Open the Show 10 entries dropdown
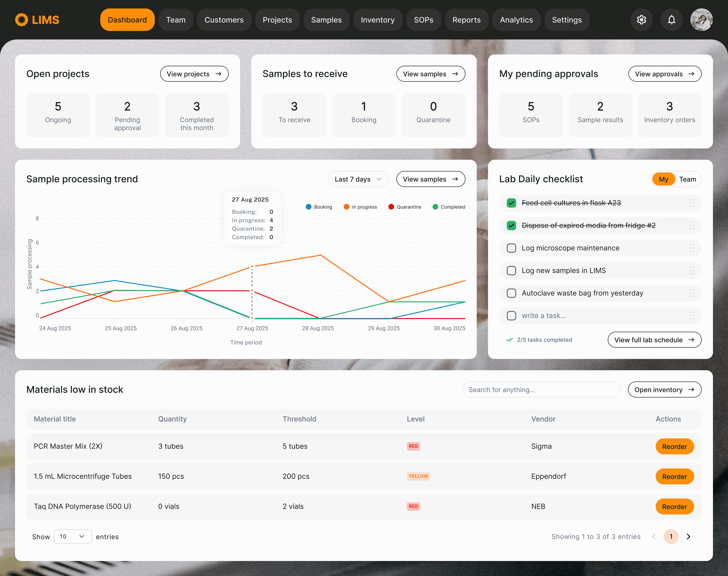This screenshot has width=728, height=576. pyautogui.click(x=72, y=537)
